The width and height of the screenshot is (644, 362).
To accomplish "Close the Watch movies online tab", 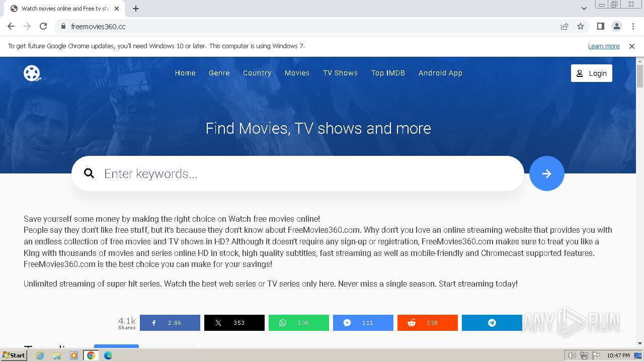I will pos(117,9).
